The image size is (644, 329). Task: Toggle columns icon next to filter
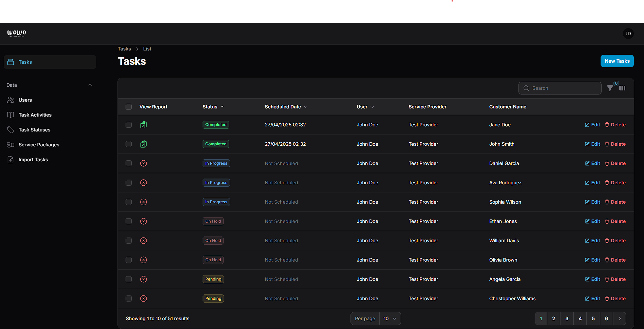(x=622, y=88)
